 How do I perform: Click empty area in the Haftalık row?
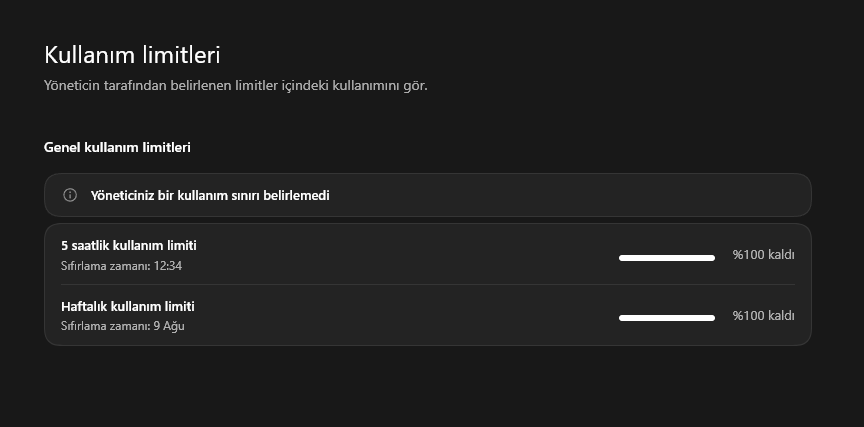(x=408, y=316)
